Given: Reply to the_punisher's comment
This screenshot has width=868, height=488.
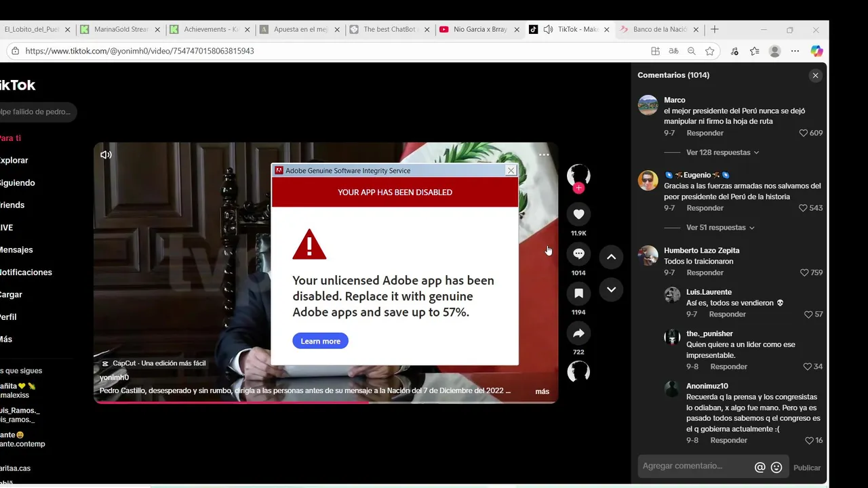Looking at the screenshot, I should 728,367.
